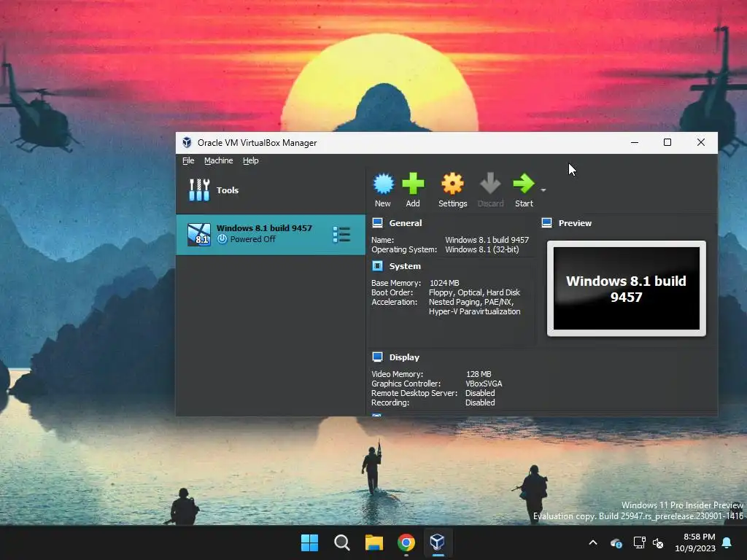The width and height of the screenshot is (747, 560).
Task: Open the Help menu
Action: 251,160
